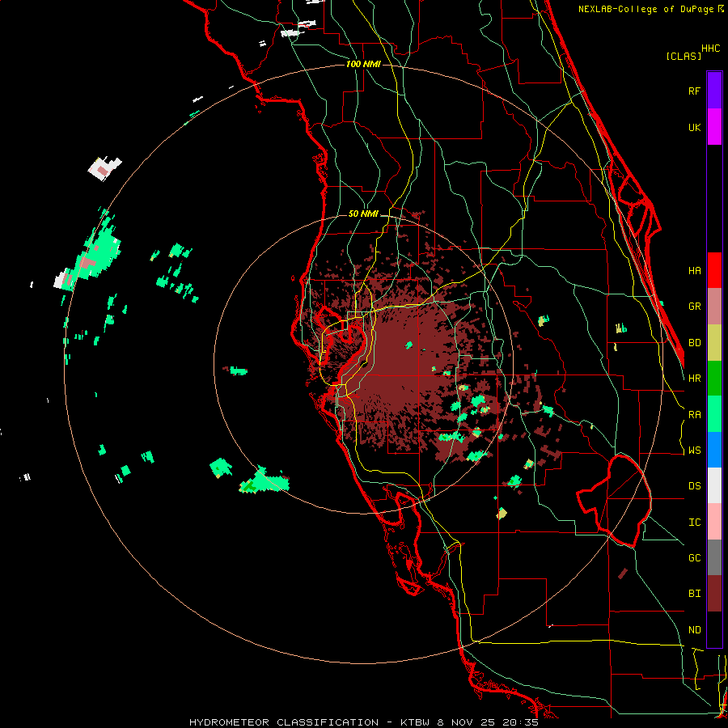
Task: Click the "NEXLAB-College of DuPage" header text
Action: (647, 9)
